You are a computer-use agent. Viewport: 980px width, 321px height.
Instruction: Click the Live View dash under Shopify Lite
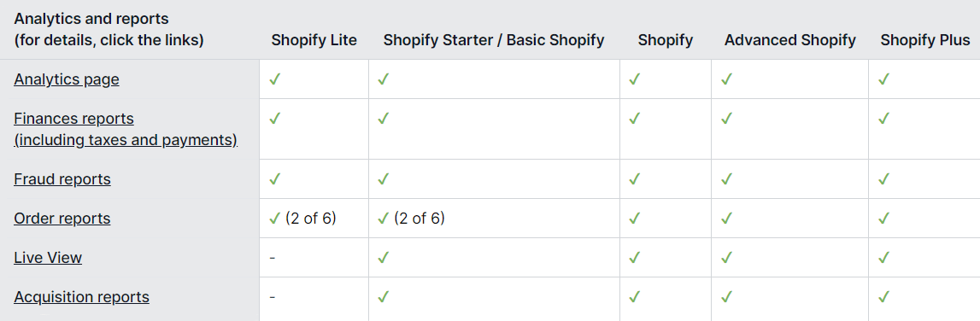(x=273, y=258)
